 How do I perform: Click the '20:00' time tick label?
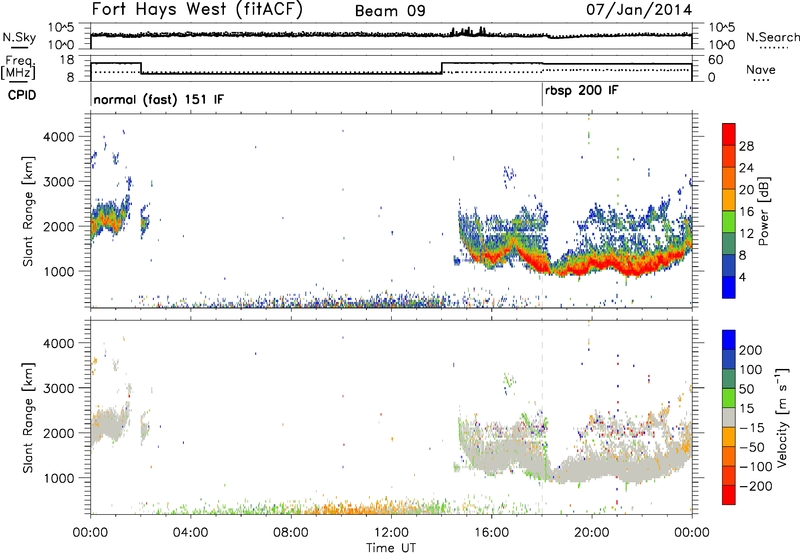point(591,533)
